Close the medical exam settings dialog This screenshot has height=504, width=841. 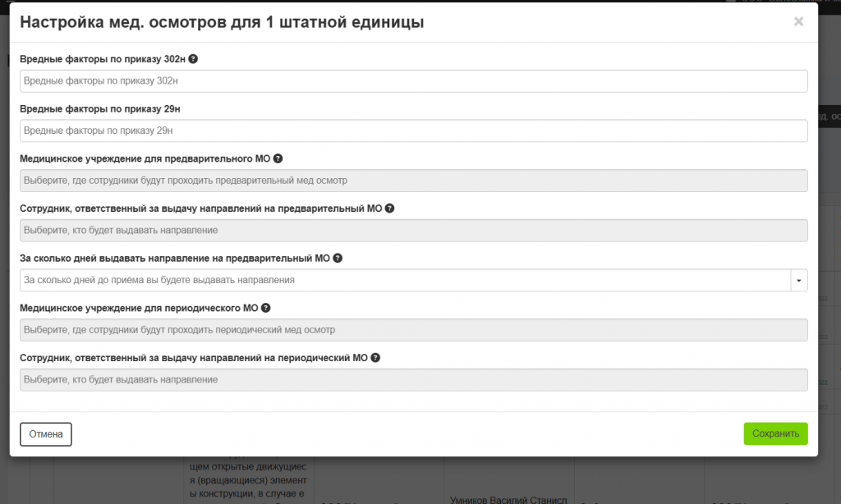[798, 21]
